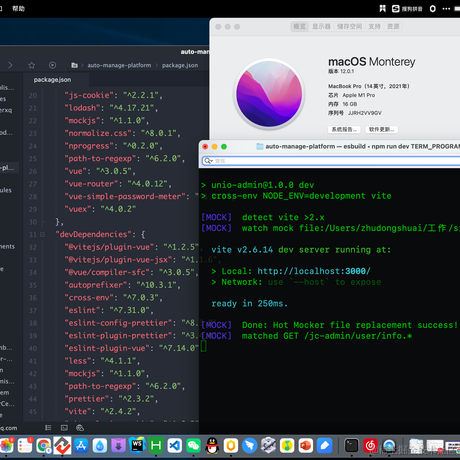Click the run play-circle icon in editor toolbar
Viewport: 460px width, 460px height.
click(52, 65)
